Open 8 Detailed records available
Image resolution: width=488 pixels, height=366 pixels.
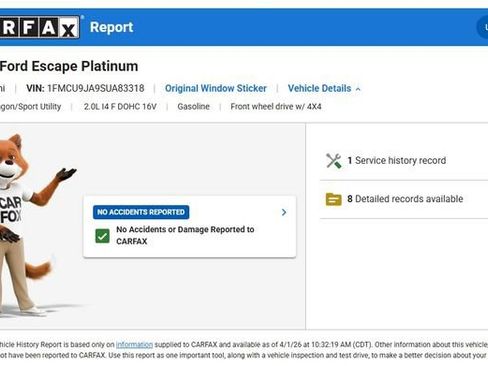(405, 199)
